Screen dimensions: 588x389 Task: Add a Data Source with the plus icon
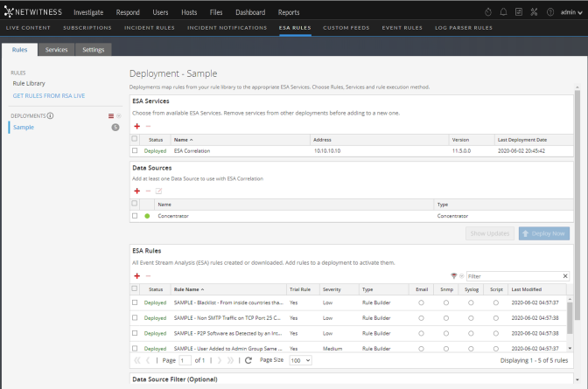(x=136, y=191)
